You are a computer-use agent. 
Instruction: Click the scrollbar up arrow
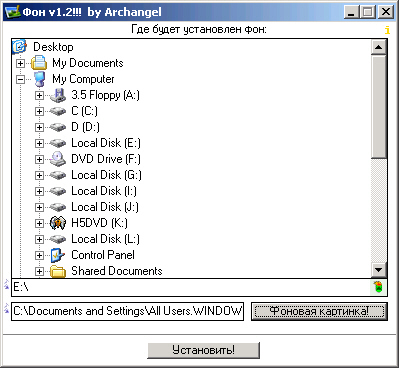click(378, 47)
